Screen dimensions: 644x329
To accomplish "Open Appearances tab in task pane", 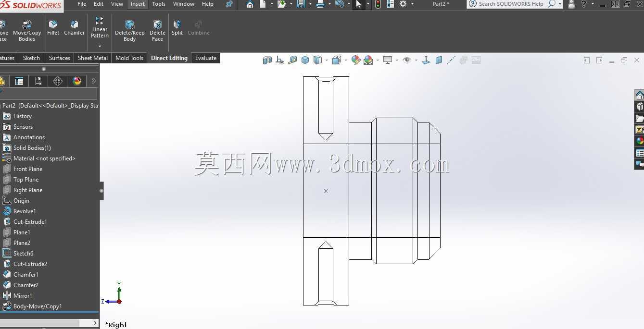I will [x=639, y=141].
